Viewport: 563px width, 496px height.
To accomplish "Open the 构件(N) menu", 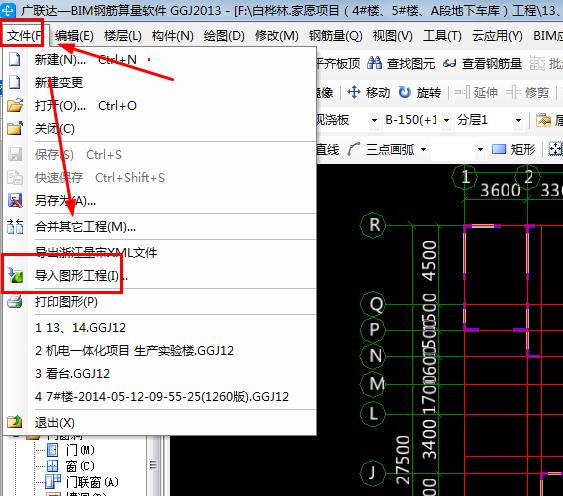I will click(172, 36).
